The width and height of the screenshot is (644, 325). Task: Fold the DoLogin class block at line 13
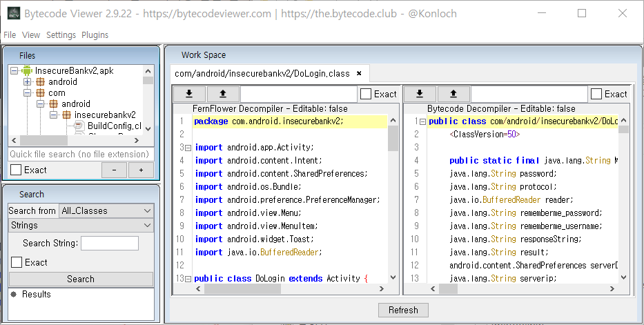[x=188, y=279]
